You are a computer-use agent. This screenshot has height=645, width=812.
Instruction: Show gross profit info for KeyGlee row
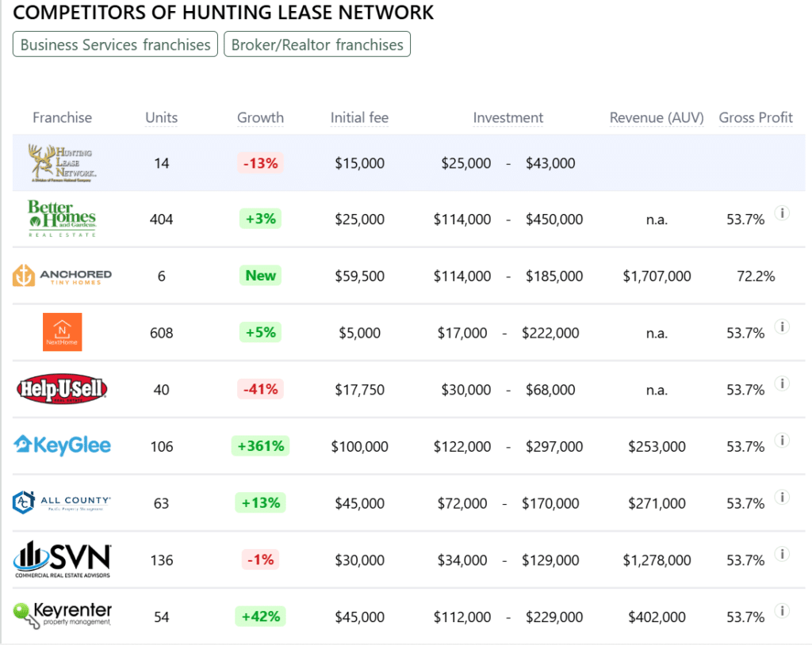click(782, 441)
